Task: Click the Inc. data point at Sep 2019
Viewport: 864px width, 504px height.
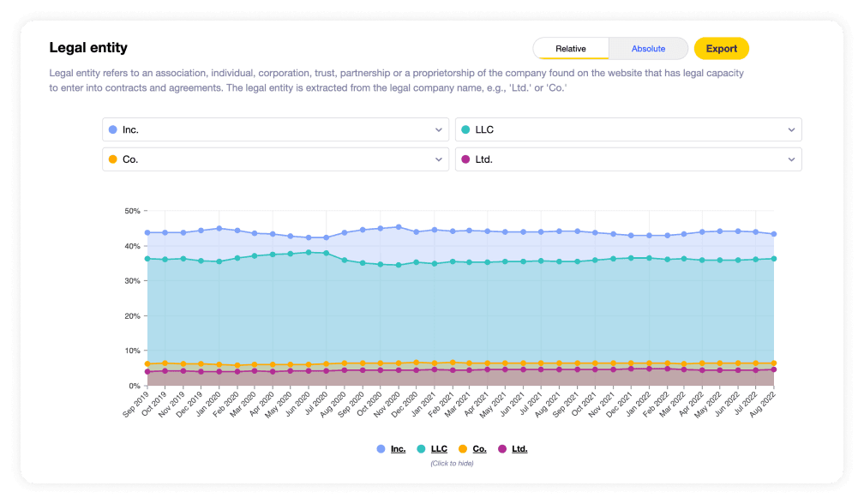Action: click(x=147, y=232)
